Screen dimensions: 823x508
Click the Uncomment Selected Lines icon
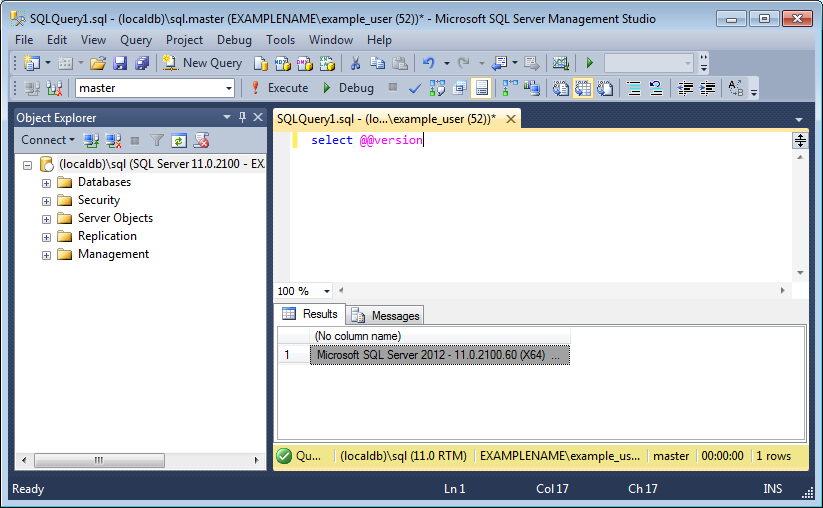(656, 88)
